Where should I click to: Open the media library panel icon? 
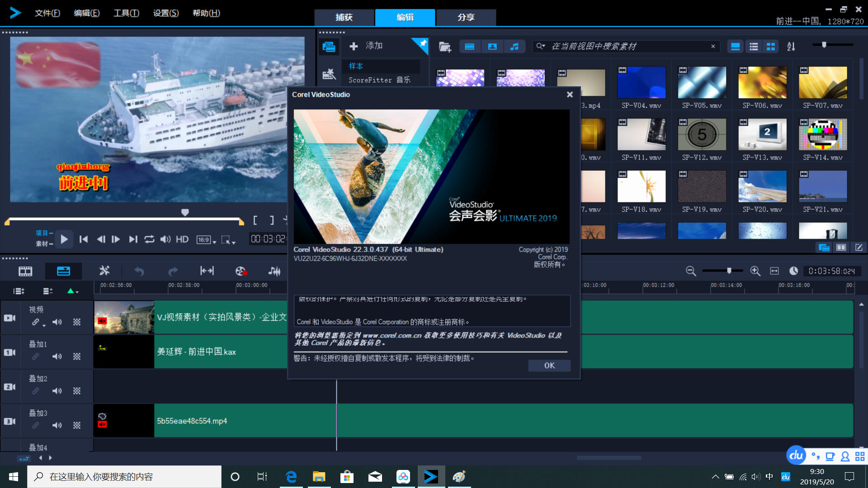329,47
